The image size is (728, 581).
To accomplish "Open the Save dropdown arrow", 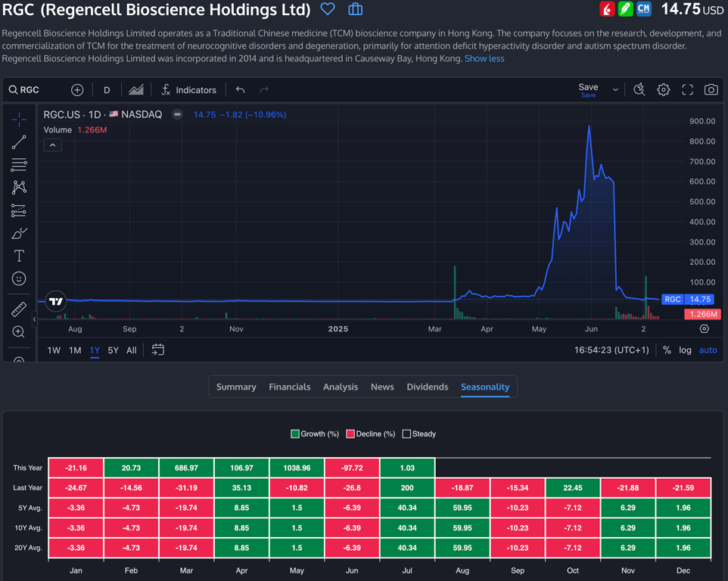I will [615, 90].
